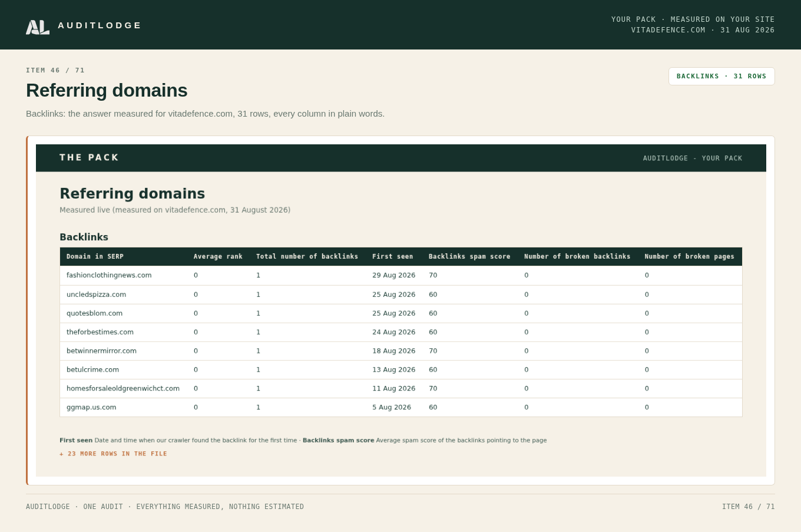
Task: Click the 24 Aug 2026 first seen date
Action: [393, 332]
